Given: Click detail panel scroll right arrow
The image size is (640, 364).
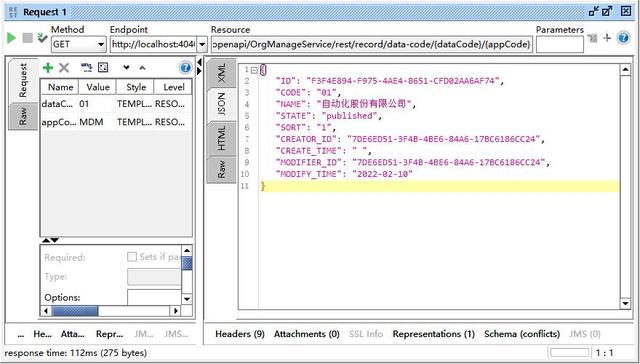Looking at the screenshot, I should pos(176,311).
